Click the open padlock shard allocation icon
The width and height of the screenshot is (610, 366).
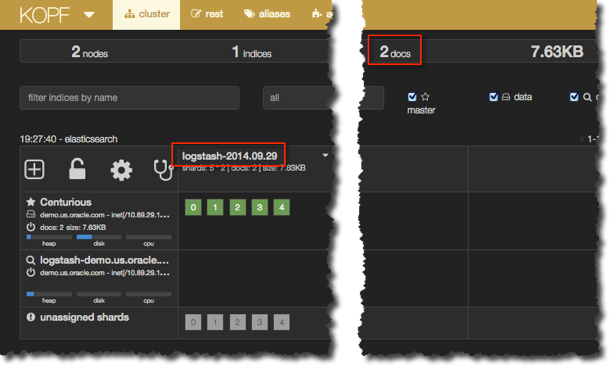tap(77, 169)
